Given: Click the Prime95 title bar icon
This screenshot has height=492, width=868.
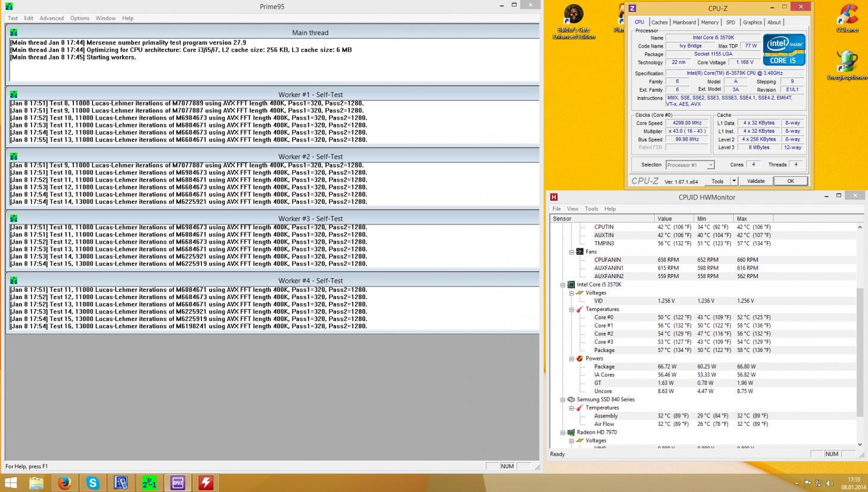Looking at the screenshot, I should point(9,6).
